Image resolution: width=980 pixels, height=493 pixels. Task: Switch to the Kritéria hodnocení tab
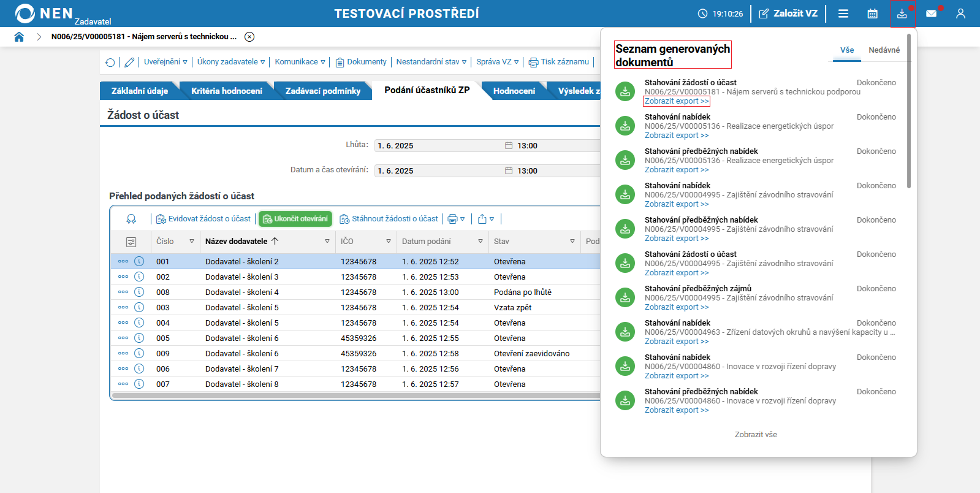226,91
